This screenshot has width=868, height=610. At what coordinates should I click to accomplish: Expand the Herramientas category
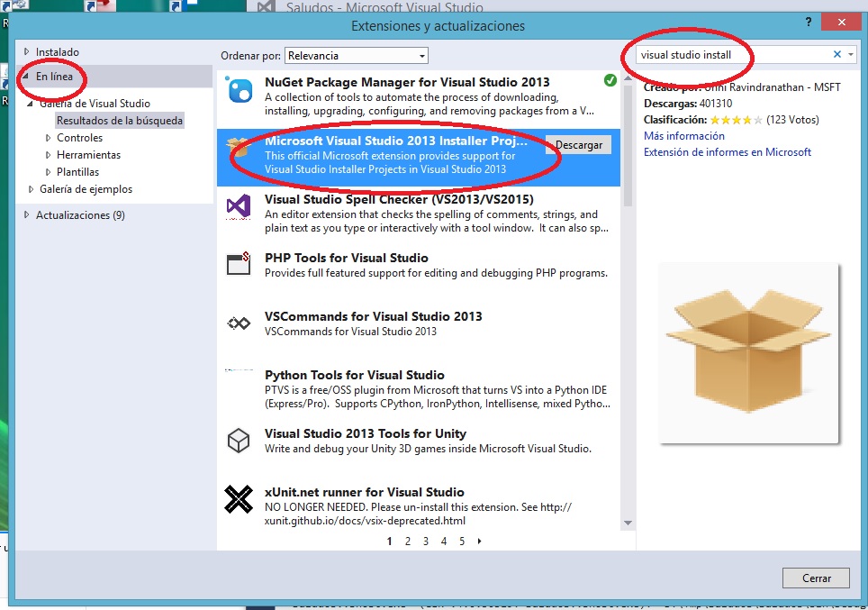click(x=48, y=155)
